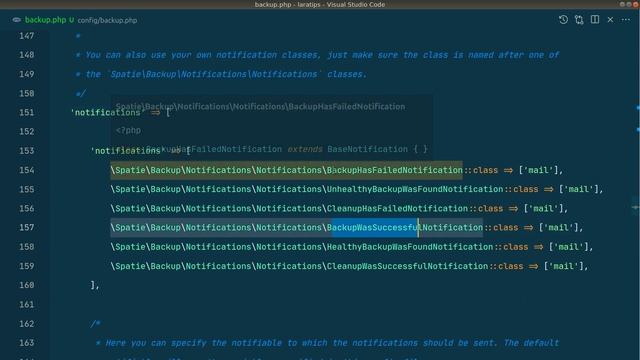
Task: Split the editor with the split icon
Action: (595, 20)
